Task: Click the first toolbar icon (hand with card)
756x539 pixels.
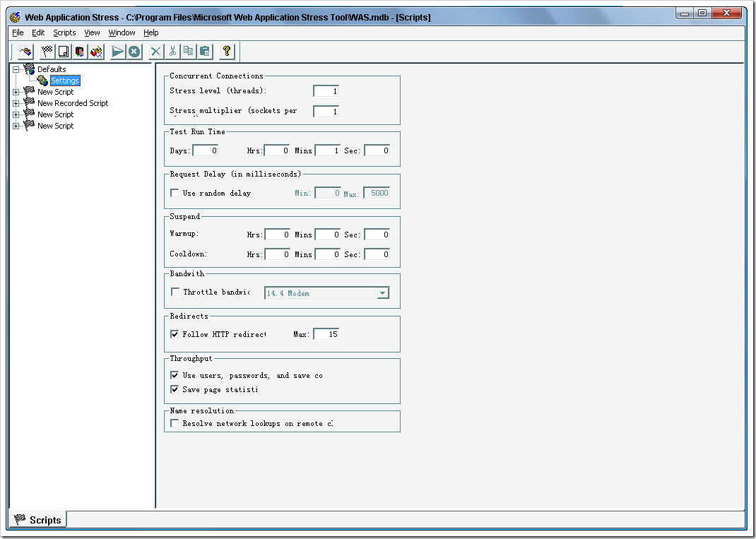Action: 25,51
